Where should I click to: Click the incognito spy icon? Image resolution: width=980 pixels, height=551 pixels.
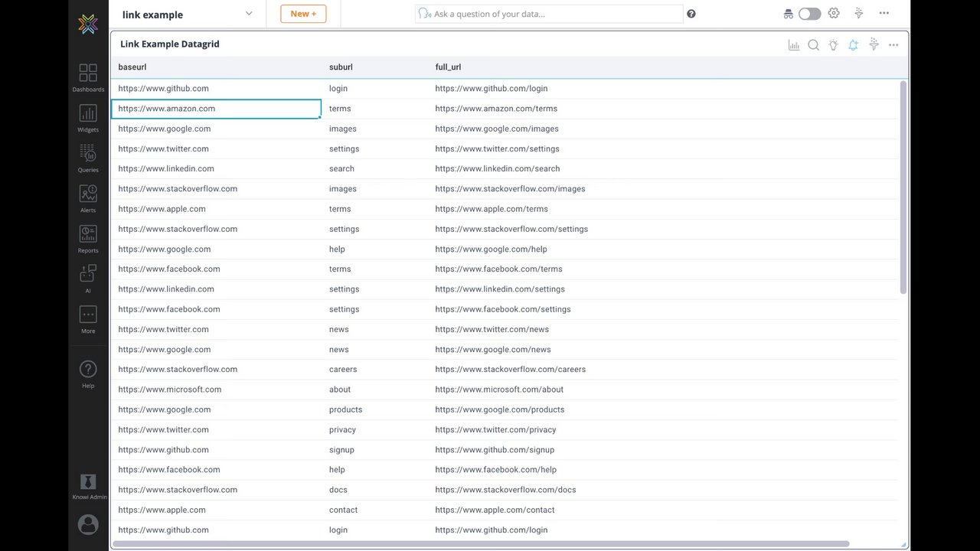pyautogui.click(x=789, y=14)
